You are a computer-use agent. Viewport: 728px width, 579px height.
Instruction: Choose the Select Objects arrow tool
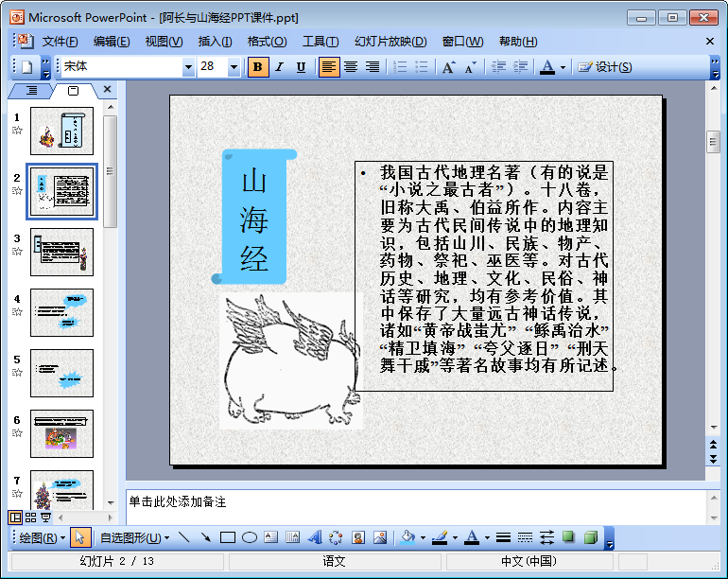(x=79, y=537)
